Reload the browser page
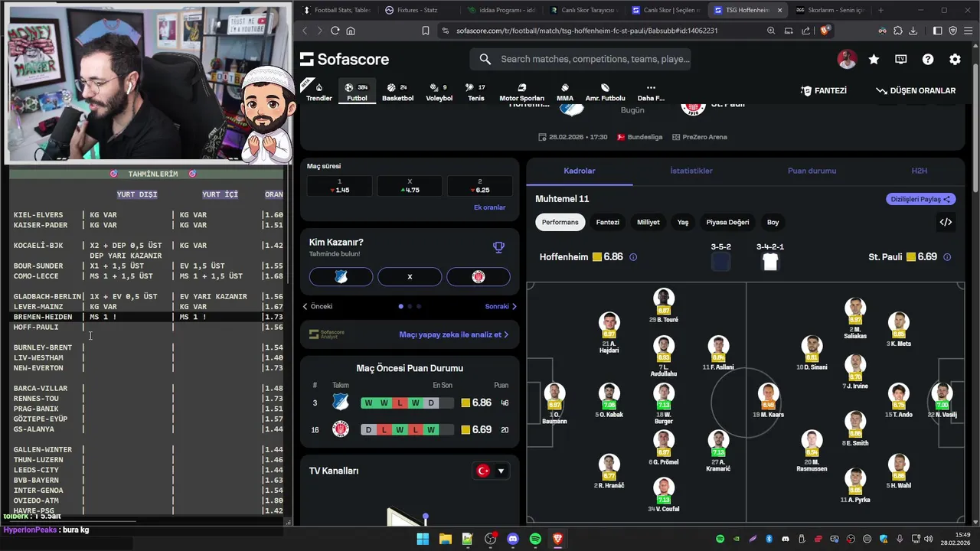The height and width of the screenshot is (551, 980). pos(335,31)
